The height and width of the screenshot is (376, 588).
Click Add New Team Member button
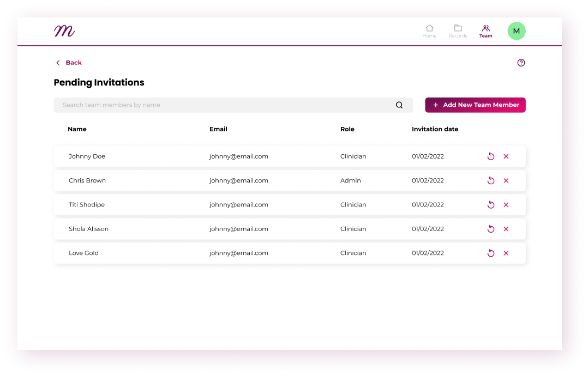tap(475, 105)
